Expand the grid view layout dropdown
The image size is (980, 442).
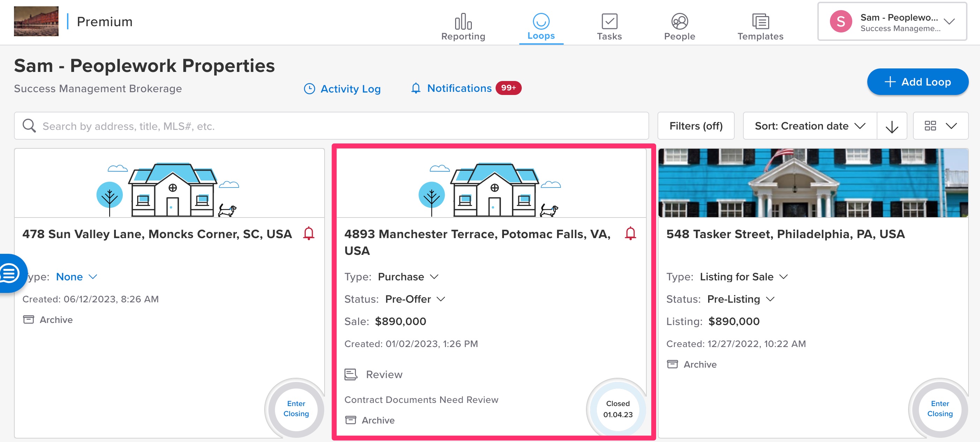pyautogui.click(x=940, y=126)
